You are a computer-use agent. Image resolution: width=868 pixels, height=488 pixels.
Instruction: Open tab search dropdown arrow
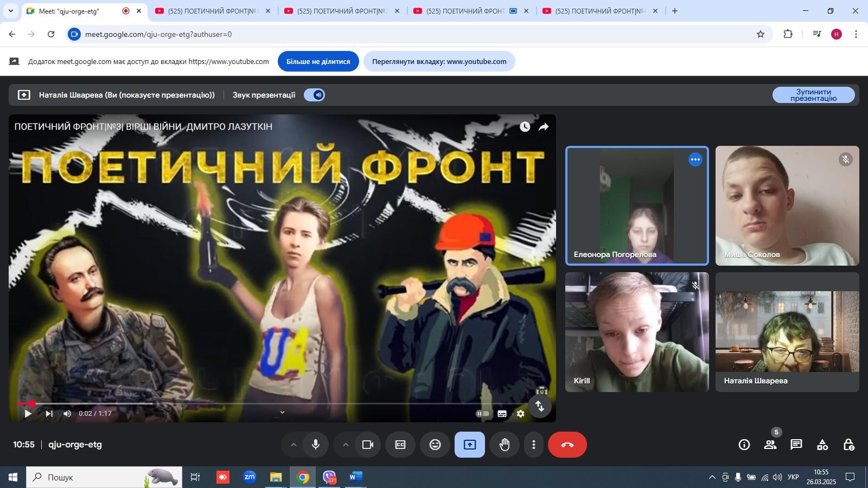point(11,11)
